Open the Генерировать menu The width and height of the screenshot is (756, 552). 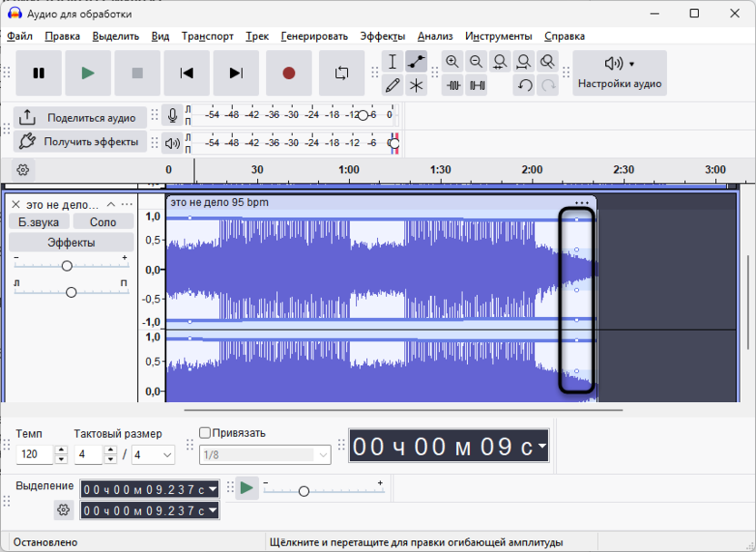click(x=313, y=36)
